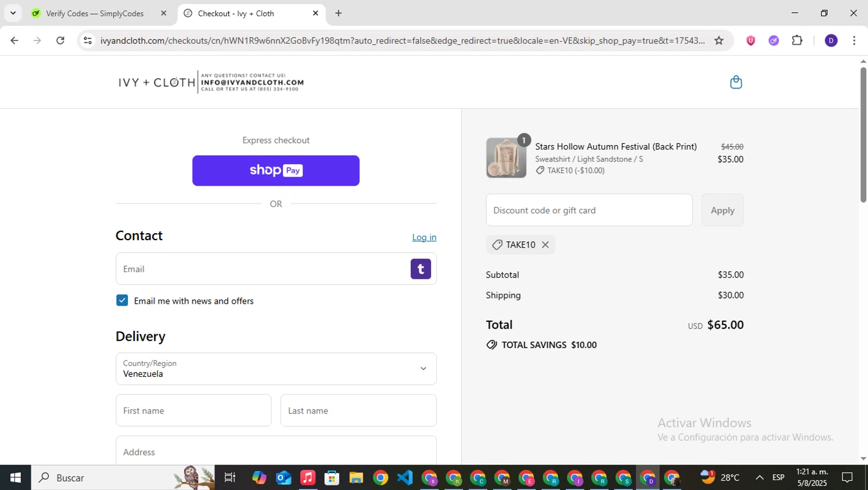Open the Chrome profile avatar D
This screenshot has height=490, width=868.
831,40
